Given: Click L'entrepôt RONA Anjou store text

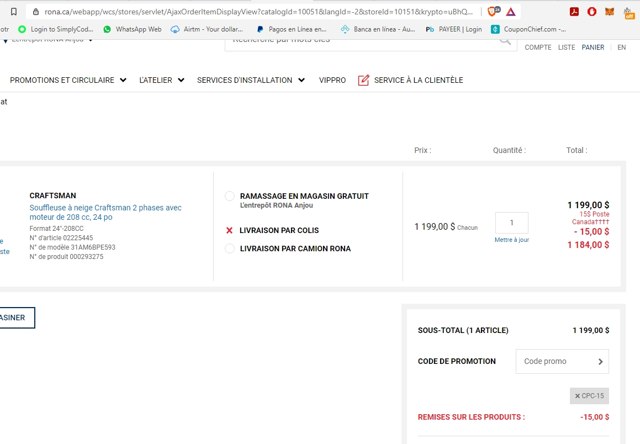Looking at the screenshot, I should (276, 205).
